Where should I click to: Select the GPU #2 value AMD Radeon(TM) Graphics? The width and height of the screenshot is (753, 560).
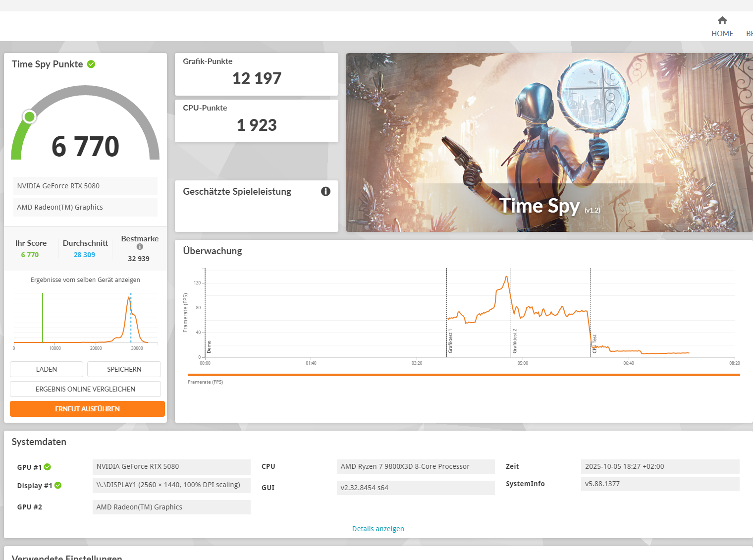[x=171, y=507]
